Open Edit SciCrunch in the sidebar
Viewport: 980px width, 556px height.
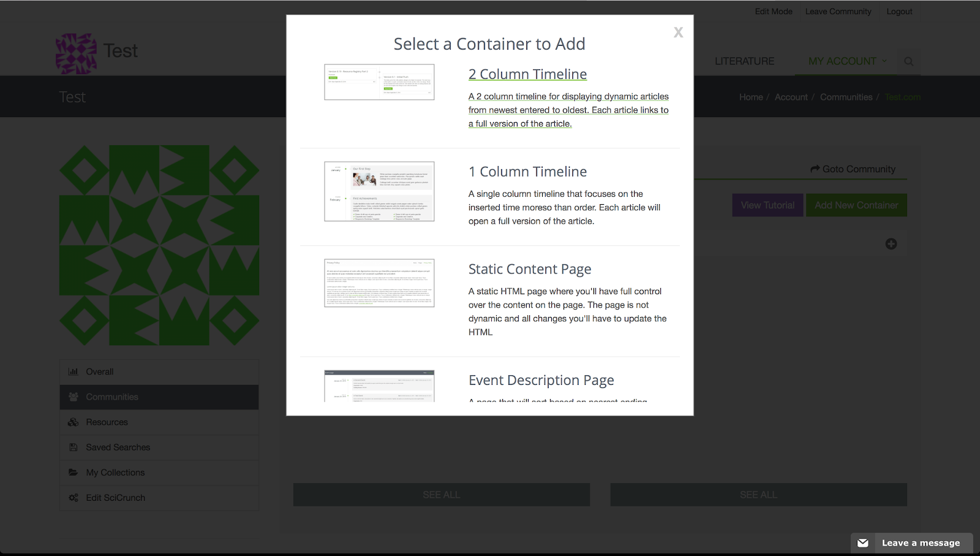159,498
